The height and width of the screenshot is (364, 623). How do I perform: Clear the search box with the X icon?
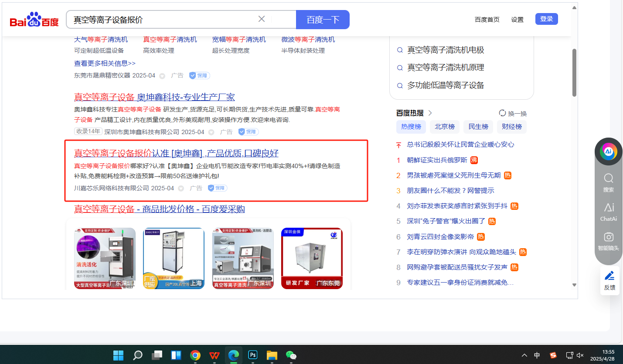[x=262, y=19]
